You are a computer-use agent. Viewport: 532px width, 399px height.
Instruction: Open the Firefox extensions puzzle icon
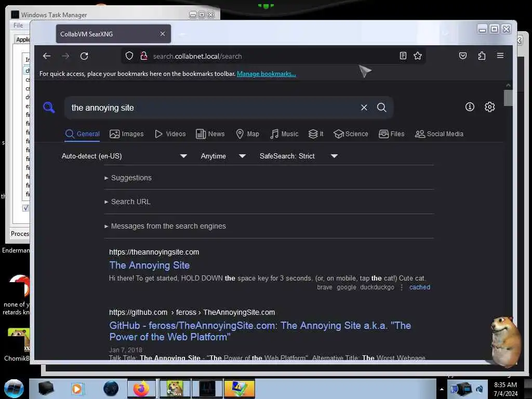pyautogui.click(x=482, y=56)
